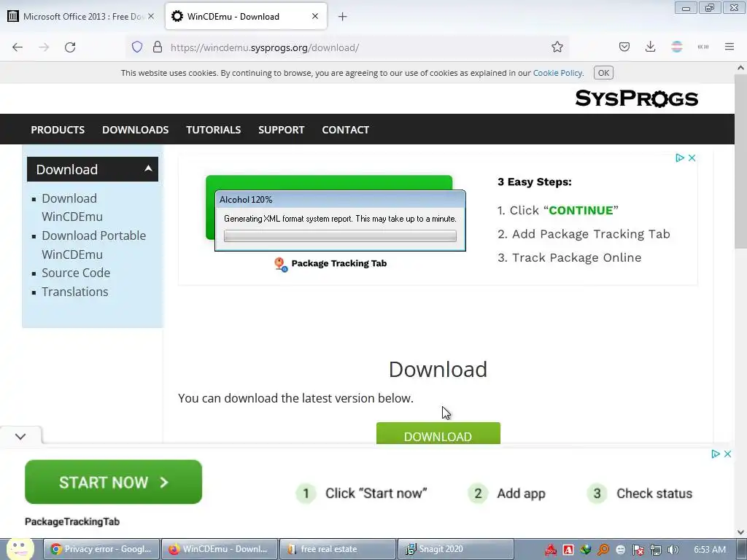Collapse the Download sidebar section arrow

click(148, 168)
